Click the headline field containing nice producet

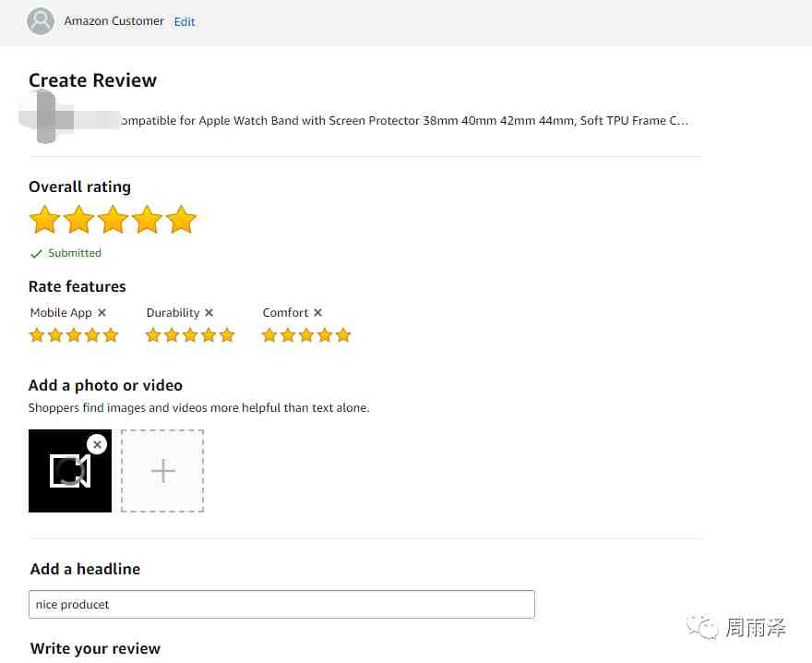pos(281,605)
